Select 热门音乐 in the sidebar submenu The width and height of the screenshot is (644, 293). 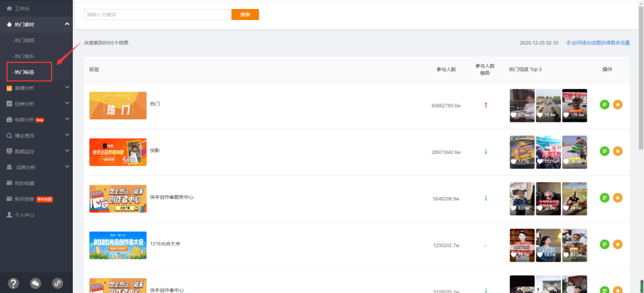[24, 56]
